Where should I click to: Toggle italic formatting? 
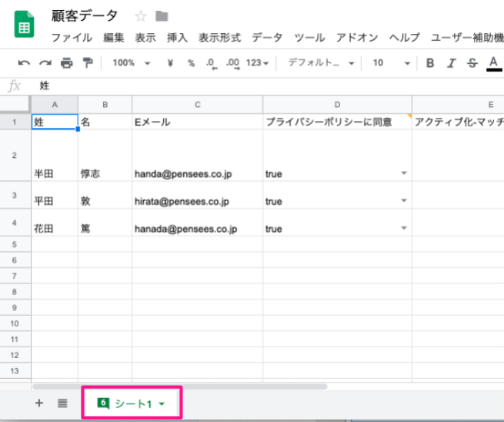pos(451,63)
